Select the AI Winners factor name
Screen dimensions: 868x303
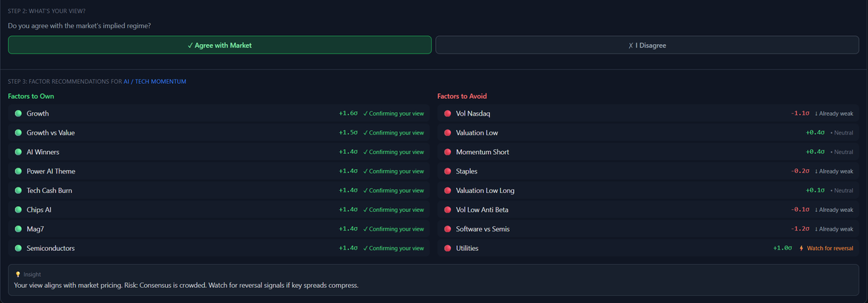pos(43,152)
